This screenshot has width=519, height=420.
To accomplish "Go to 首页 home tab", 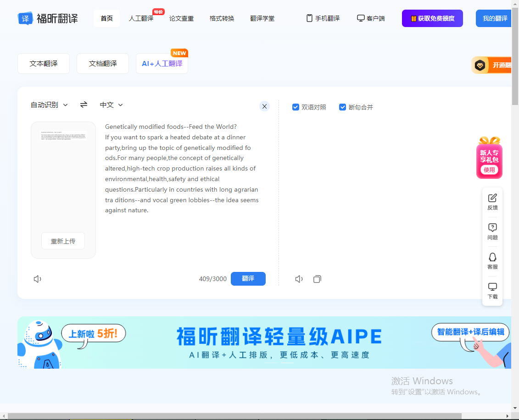I will tap(106, 18).
